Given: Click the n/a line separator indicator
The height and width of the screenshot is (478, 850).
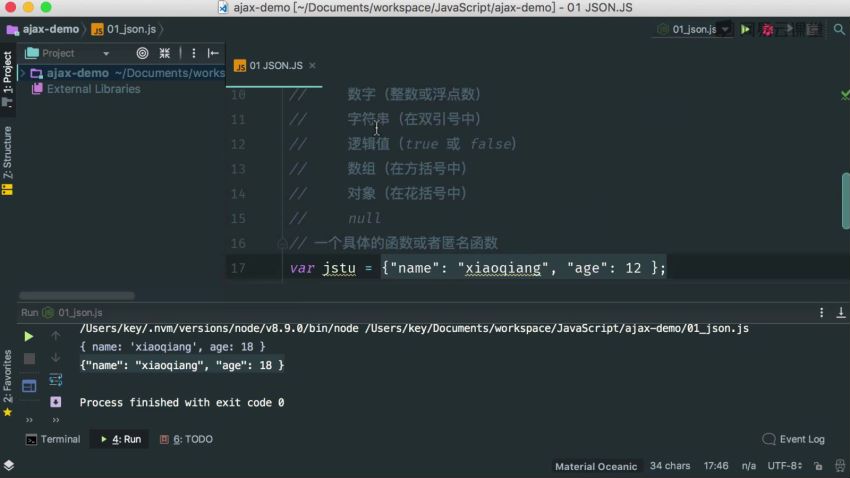Looking at the screenshot, I should coord(749,466).
